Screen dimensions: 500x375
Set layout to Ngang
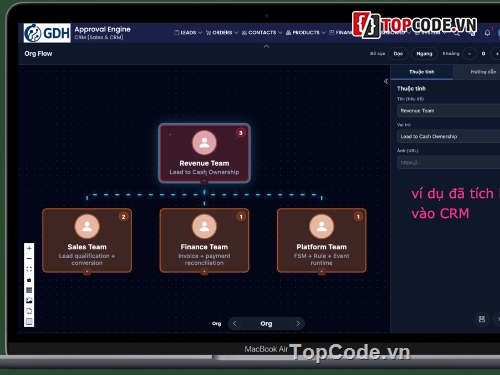[x=424, y=54]
